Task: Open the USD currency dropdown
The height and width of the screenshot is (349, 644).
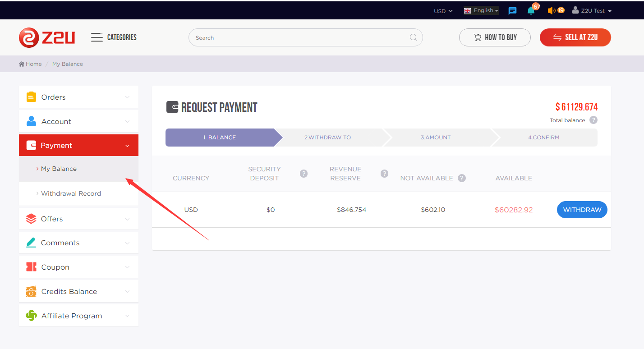Action: tap(442, 11)
